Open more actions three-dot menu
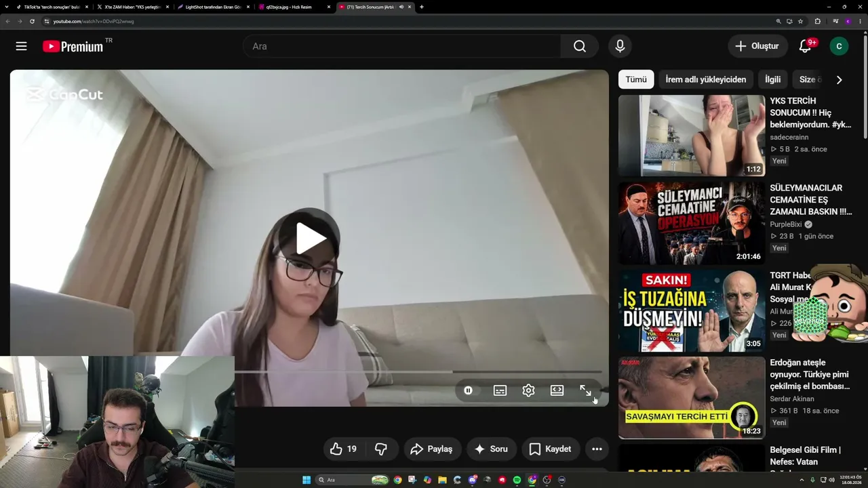 click(x=597, y=449)
